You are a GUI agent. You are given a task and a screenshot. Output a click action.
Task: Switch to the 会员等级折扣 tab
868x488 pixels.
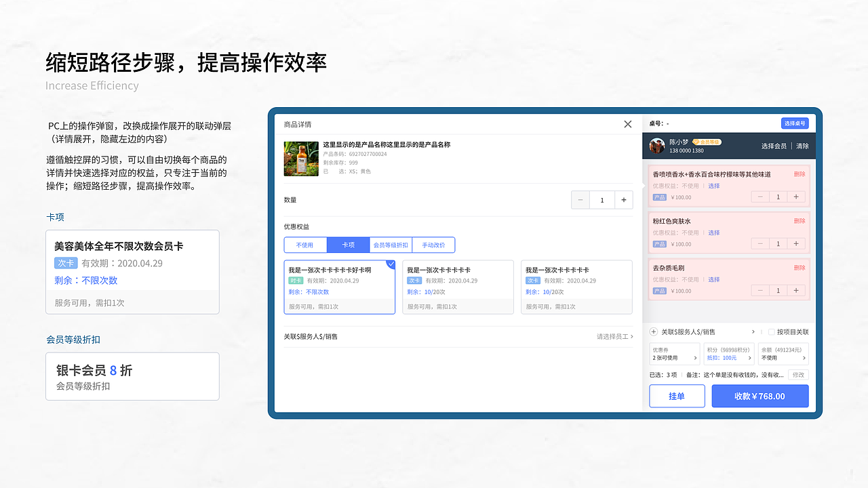click(x=391, y=245)
